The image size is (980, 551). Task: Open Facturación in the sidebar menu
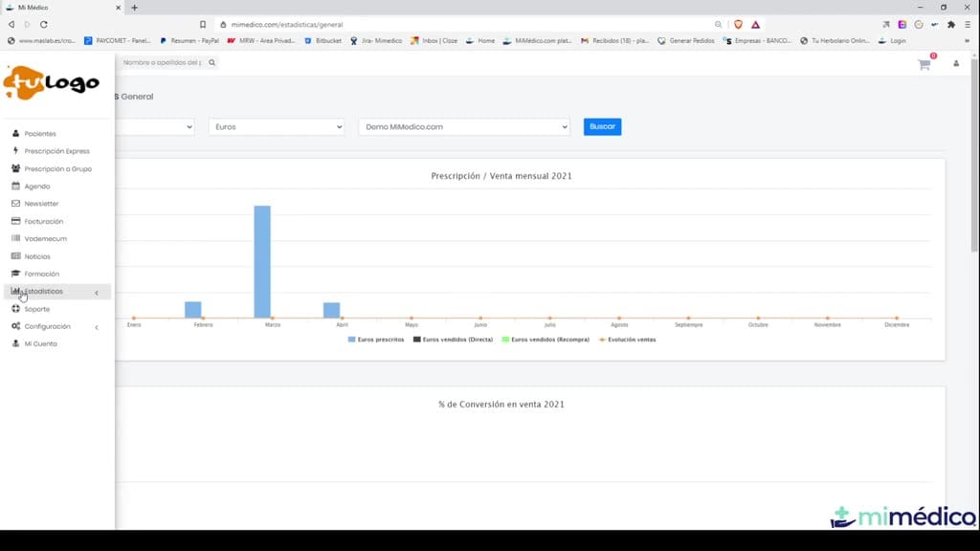[x=43, y=221]
